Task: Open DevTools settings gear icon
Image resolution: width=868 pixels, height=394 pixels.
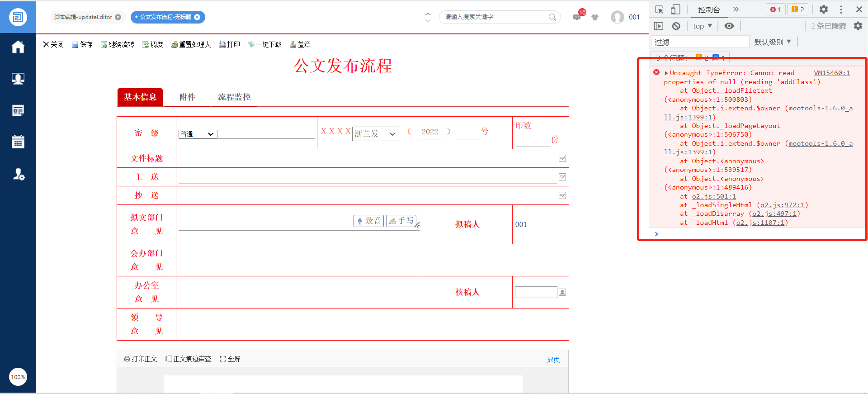Action: point(824,9)
